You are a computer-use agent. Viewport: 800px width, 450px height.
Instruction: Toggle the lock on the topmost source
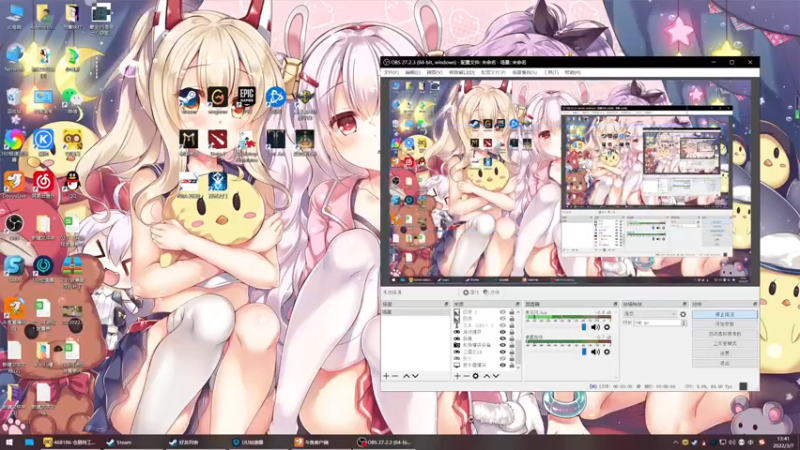pyautogui.click(x=512, y=312)
